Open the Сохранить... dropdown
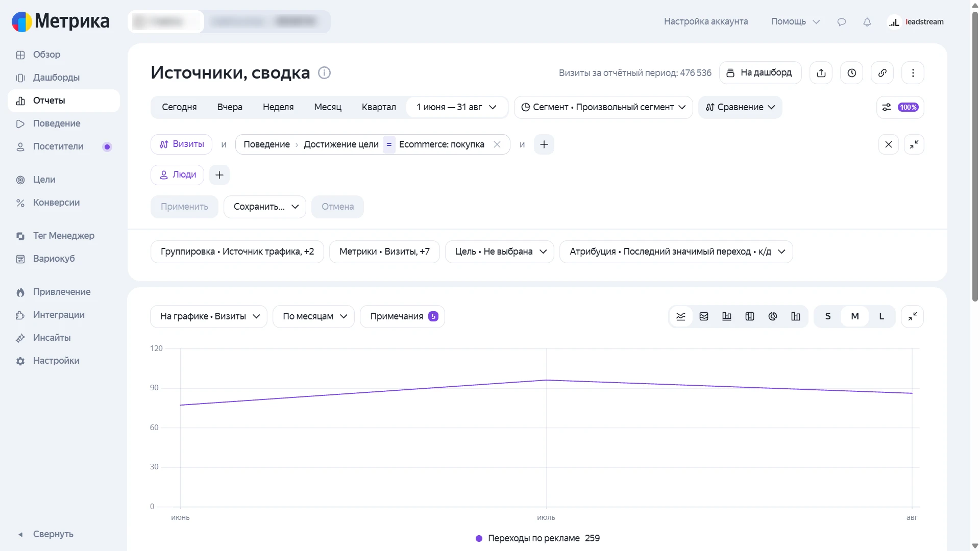 (265, 207)
